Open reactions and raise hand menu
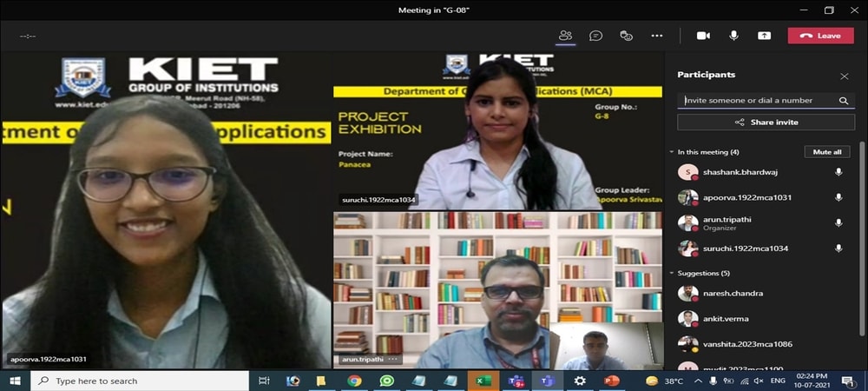The width and height of the screenshot is (868, 391). pyautogui.click(x=626, y=36)
